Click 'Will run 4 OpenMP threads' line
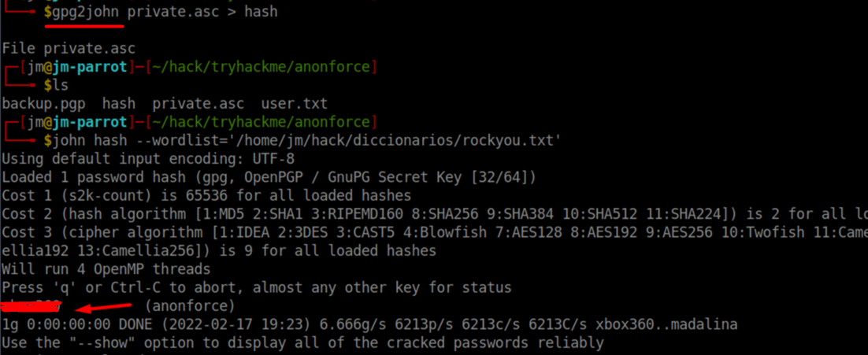Viewport: 868px width, 355px height. point(106,269)
